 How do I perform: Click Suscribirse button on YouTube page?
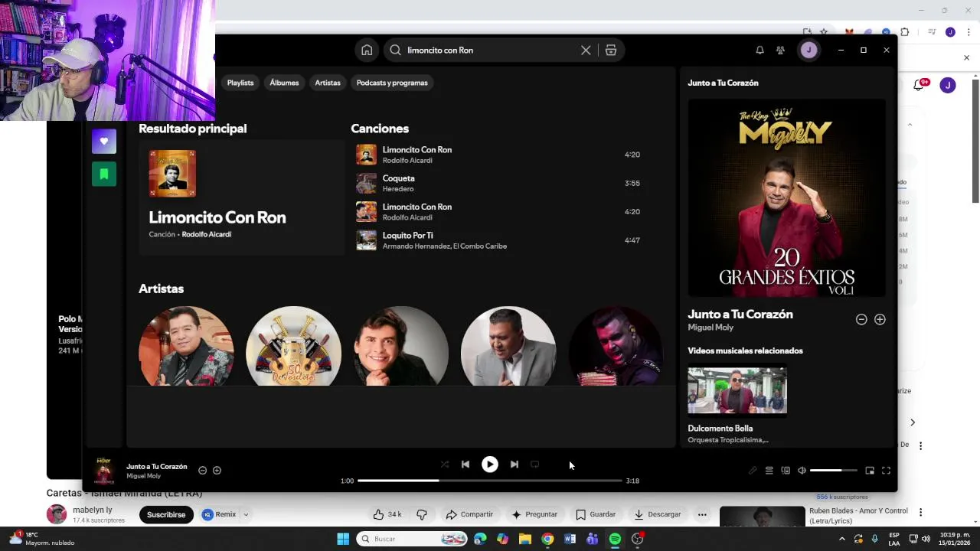166,515
